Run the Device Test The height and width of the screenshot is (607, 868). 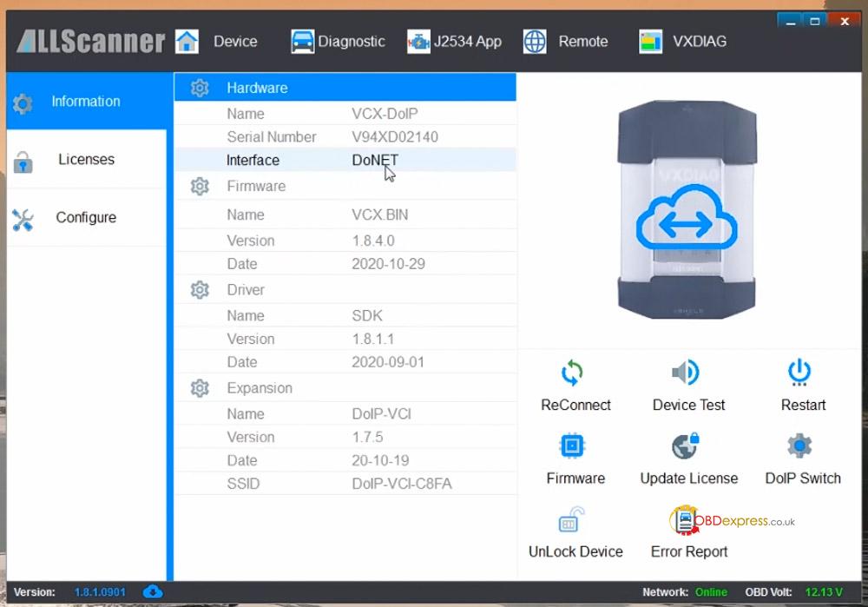[x=686, y=373]
